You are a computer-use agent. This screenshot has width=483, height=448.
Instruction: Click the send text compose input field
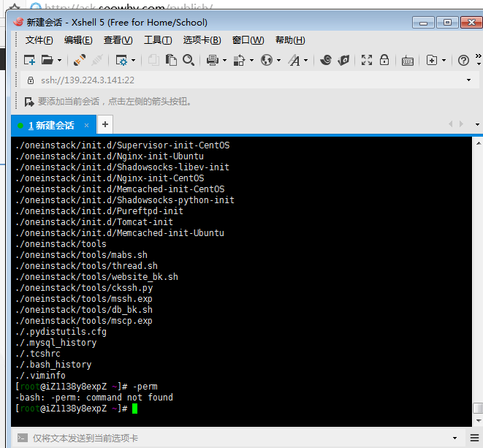click(241, 438)
